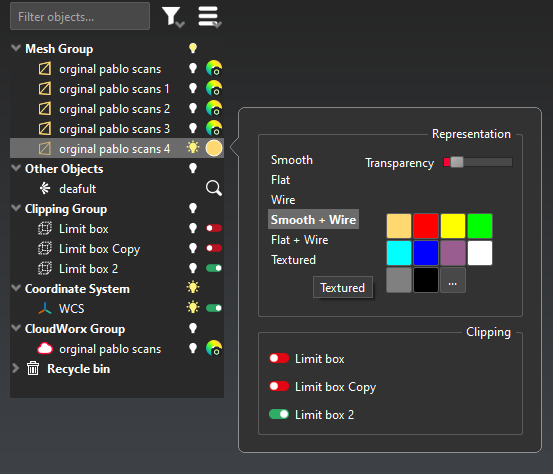Image resolution: width=553 pixels, height=474 pixels.
Task: Open color map icon of orginal pablo scans 1
Action: click(214, 88)
